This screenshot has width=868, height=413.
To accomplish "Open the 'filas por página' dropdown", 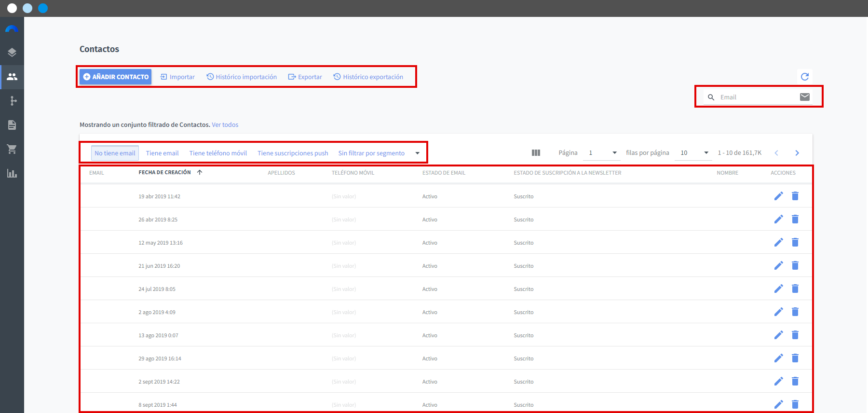I will pos(694,153).
